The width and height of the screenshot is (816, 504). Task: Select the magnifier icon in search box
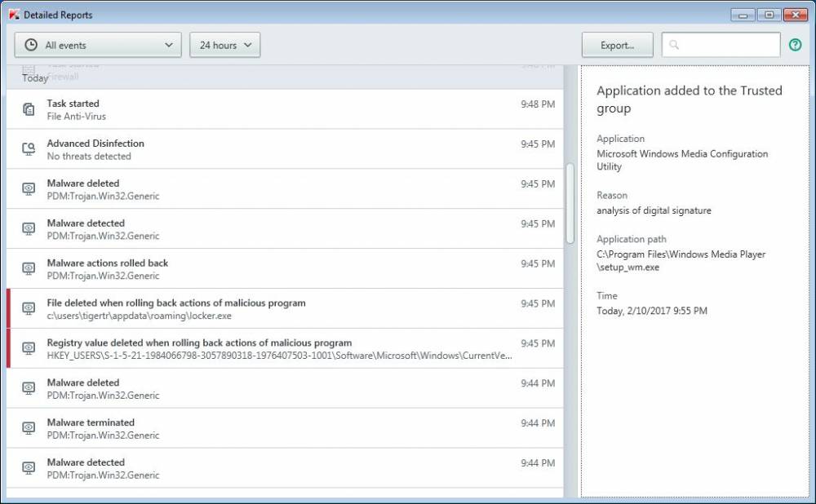click(674, 45)
